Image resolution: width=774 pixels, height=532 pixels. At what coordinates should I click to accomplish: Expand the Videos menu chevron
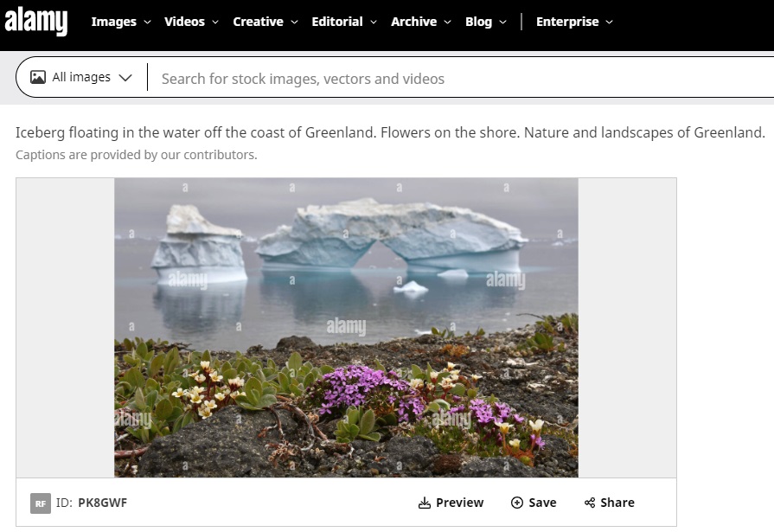[x=215, y=22]
